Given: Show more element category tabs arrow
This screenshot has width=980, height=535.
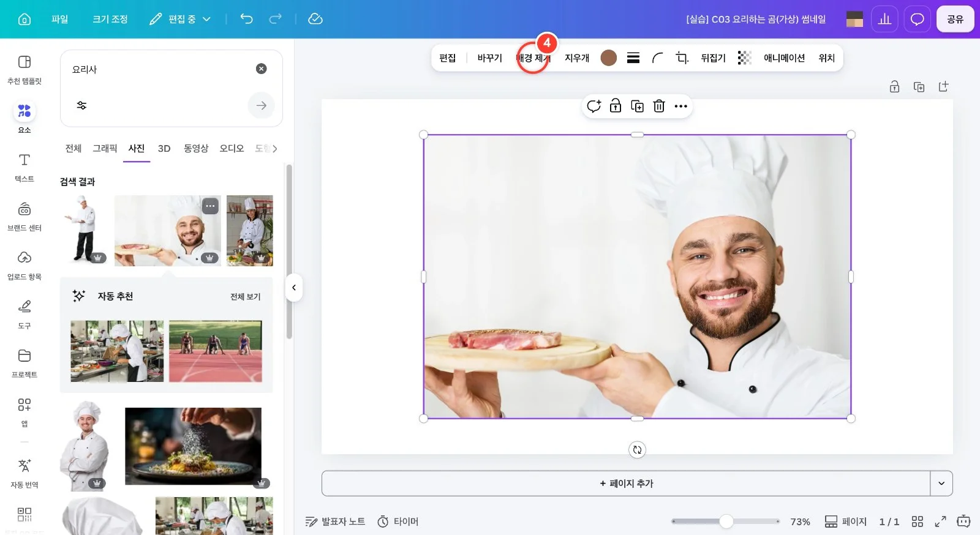Looking at the screenshot, I should coord(275,148).
